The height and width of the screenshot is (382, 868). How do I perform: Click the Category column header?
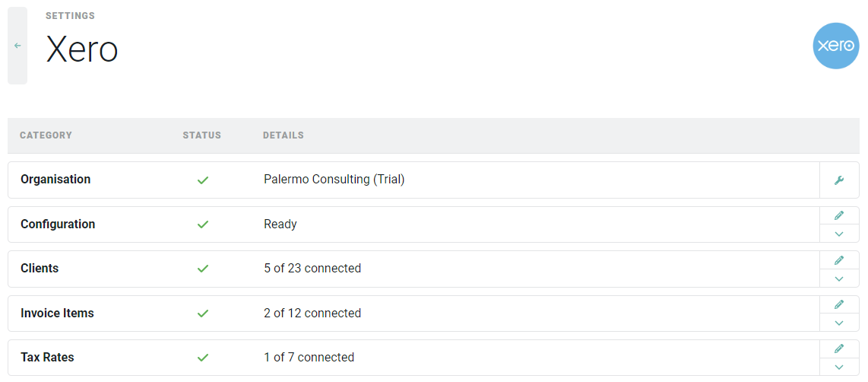(x=46, y=135)
